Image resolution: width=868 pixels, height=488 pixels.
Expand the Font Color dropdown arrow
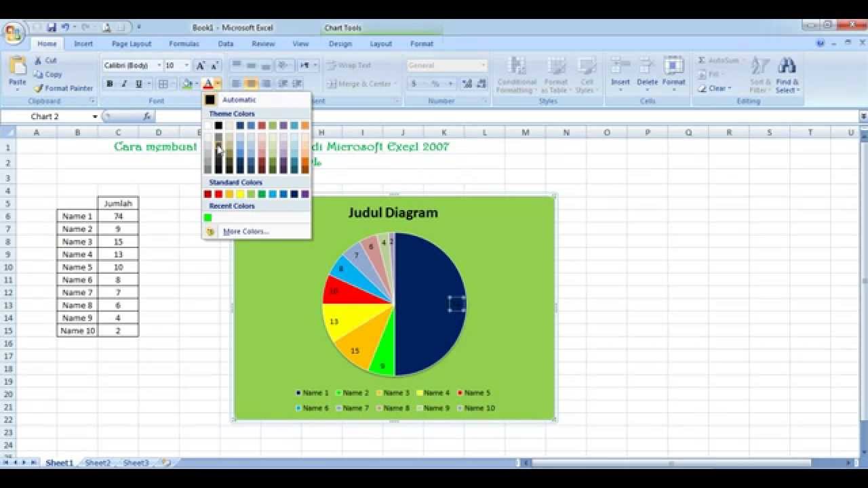point(218,84)
